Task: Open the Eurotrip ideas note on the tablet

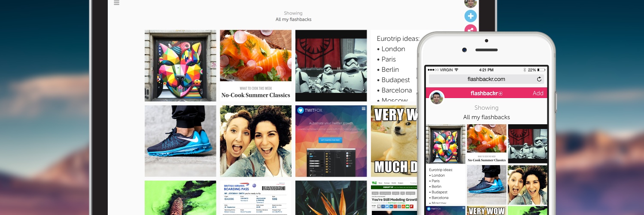Action: click(x=394, y=66)
